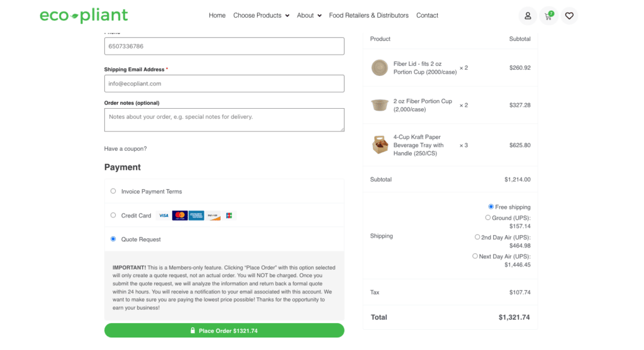The height and width of the screenshot is (350, 644).
Task: Select Invoice Payment Terms option
Action: tap(113, 191)
